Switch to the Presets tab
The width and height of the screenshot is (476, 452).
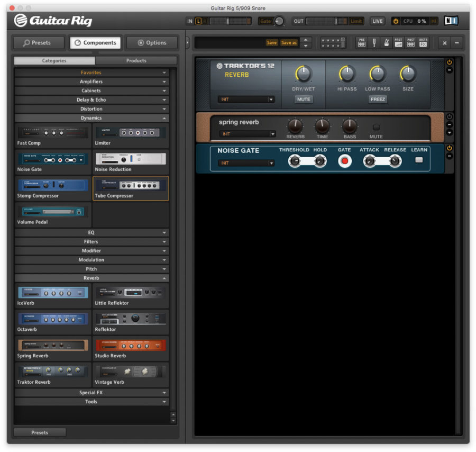38,43
